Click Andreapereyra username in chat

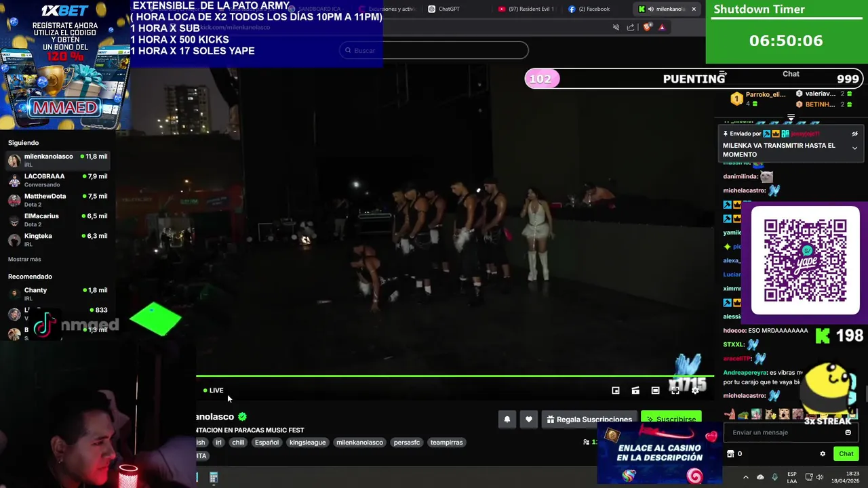(745, 373)
